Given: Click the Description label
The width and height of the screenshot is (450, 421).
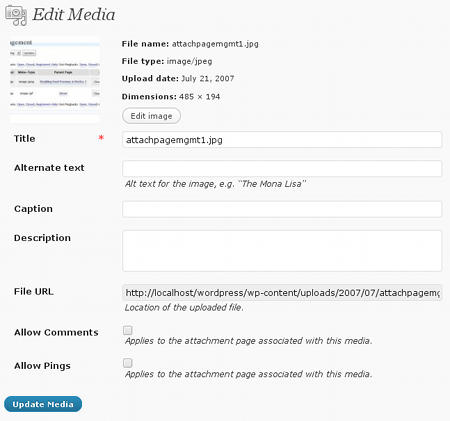Looking at the screenshot, I should tap(42, 238).
